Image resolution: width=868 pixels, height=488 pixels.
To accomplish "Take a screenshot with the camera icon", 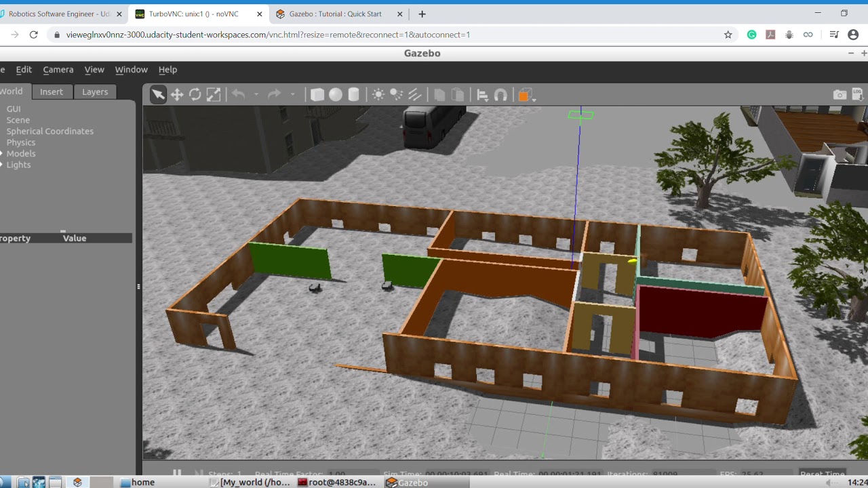I will pyautogui.click(x=840, y=95).
